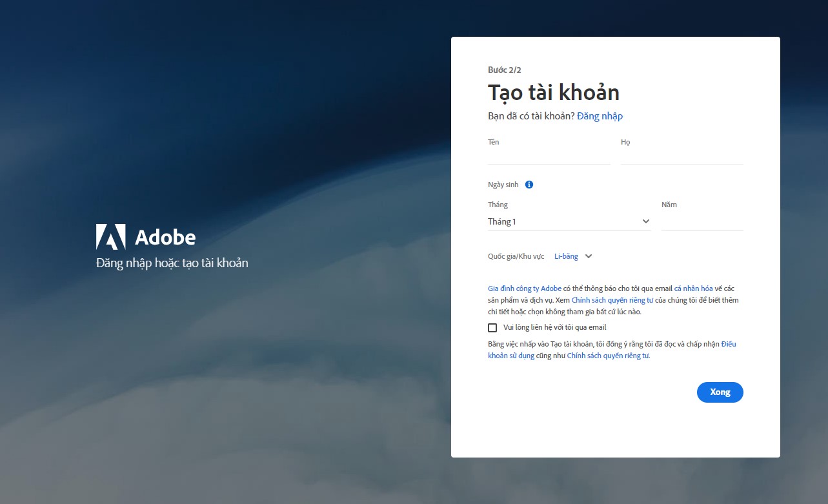Click the 'Vui lòng liên hệ với tôi qua email' label text
The image size is (828, 504).
554,328
